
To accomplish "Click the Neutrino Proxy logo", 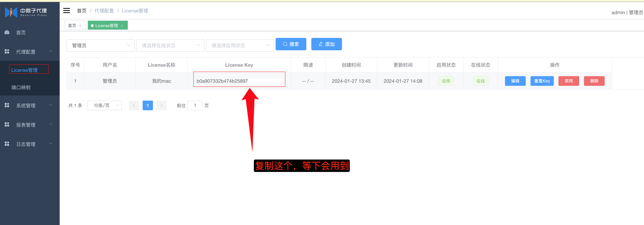I will pos(26,12).
